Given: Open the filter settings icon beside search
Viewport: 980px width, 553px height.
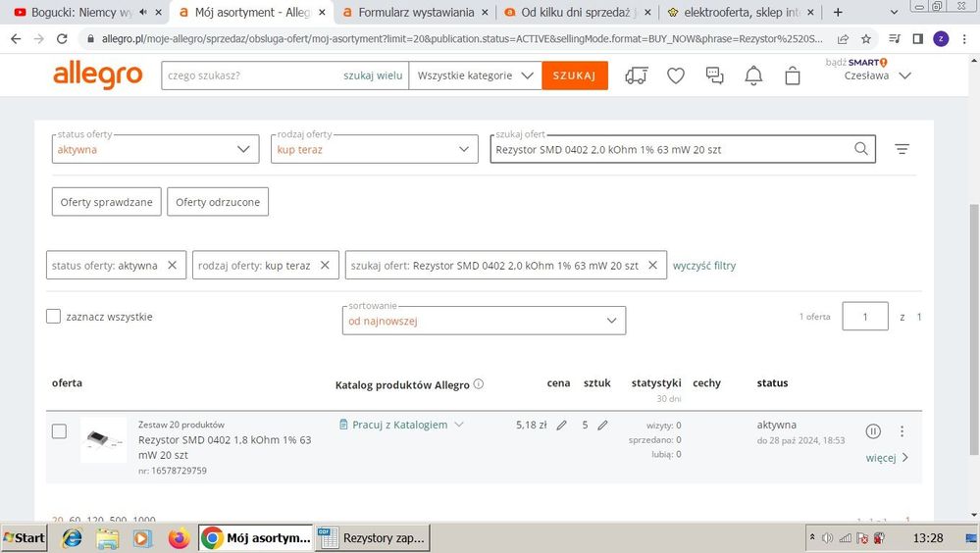Looking at the screenshot, I should pos(902,149).
